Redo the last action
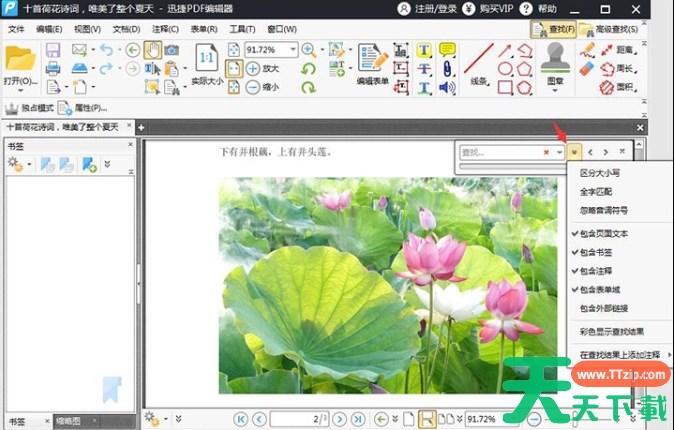The image size is (675, 430). (106, 68)
